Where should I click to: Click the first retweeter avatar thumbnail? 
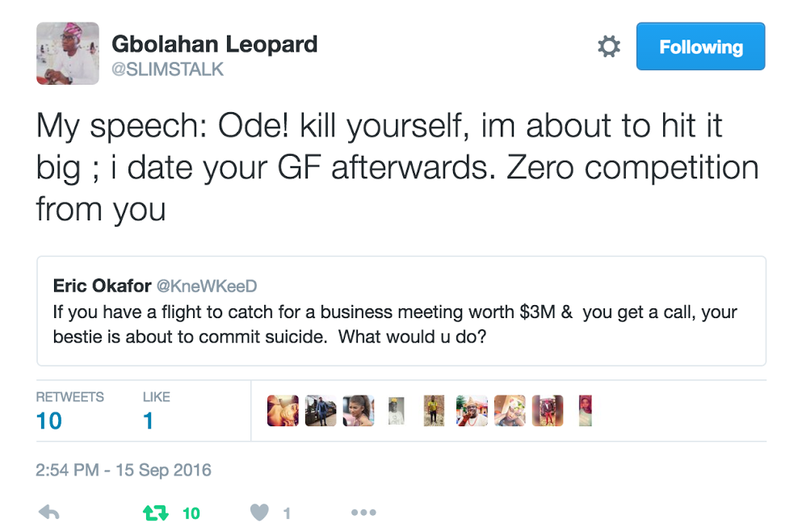tap(283, 411)
